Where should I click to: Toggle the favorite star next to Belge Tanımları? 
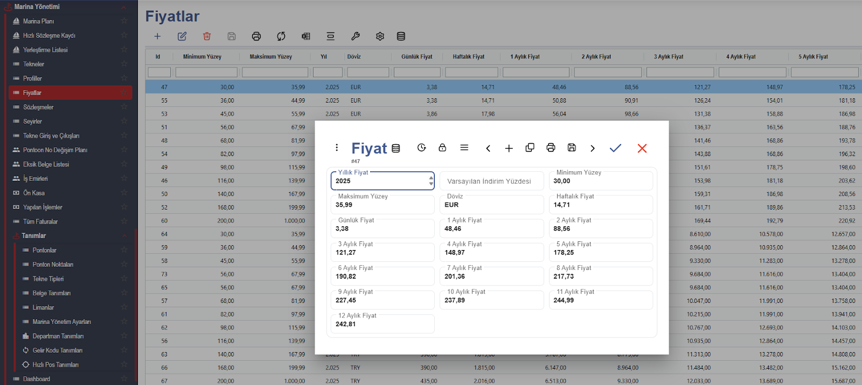click(x=124, y=293)
